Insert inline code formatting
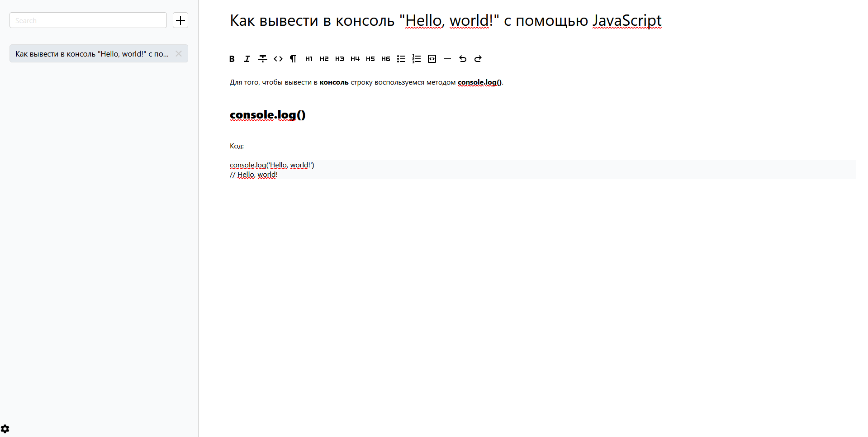Screen dimensions: 868x437 [x=278, y=59]
